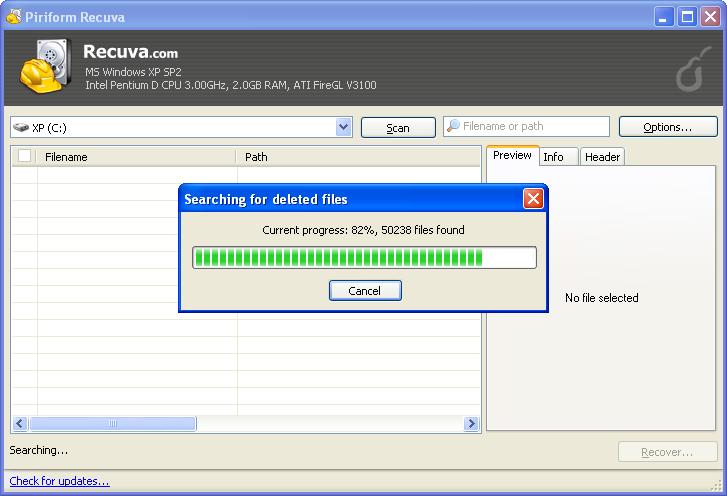This screenshot has width=727, height=496.
Task: Open the Options dialog
Action: pyautogui.click(x=667, y=127)
